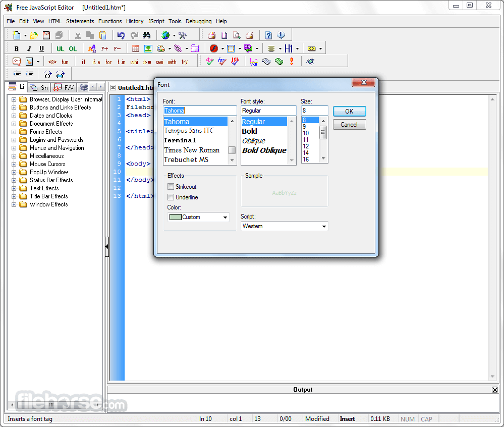
Task: Insert a try statement
Action: 185,62
